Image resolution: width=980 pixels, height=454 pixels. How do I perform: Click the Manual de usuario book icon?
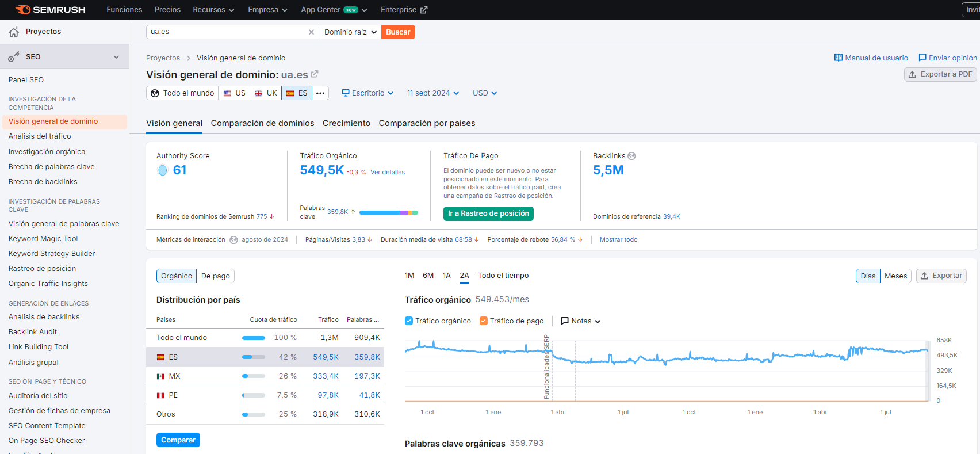[839, 58]
